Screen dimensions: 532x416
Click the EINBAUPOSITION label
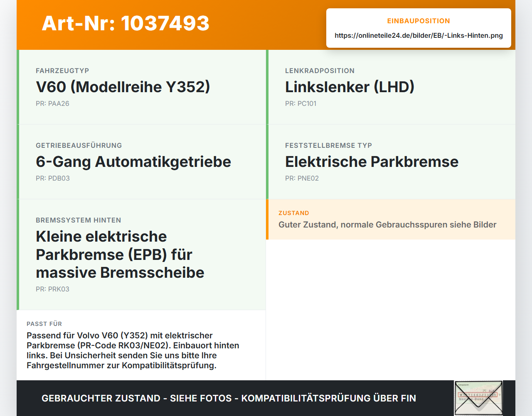coord(419,21)
